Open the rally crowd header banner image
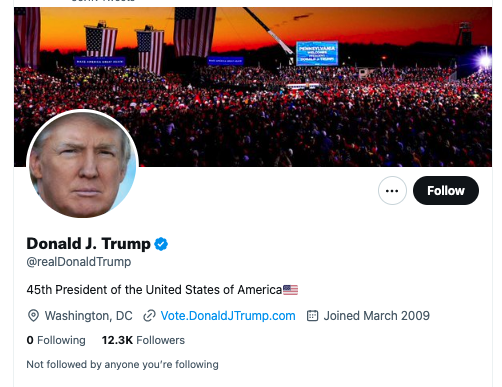Screen dimensions: 502x387 [253, 87]
